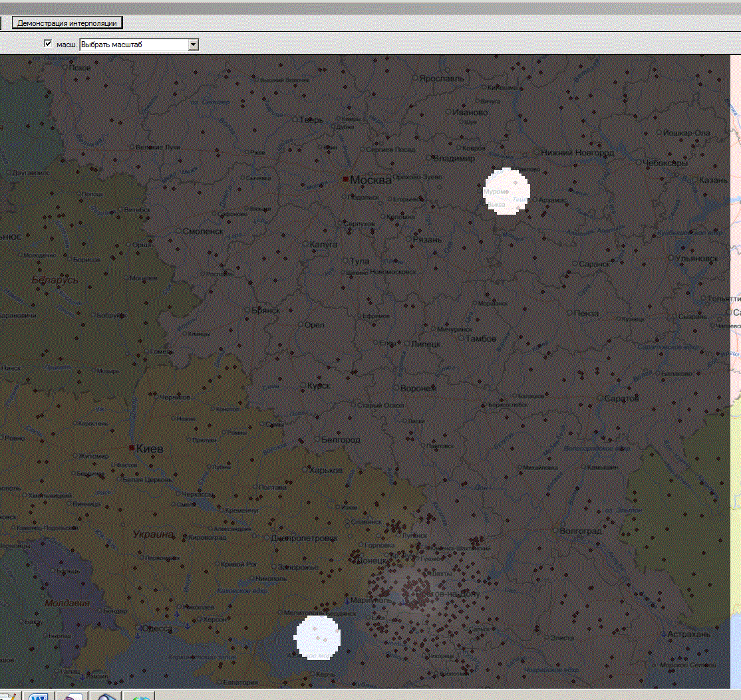Click the Элиста city label
This screenshot has width=741, height=700.
click(562, 638)
